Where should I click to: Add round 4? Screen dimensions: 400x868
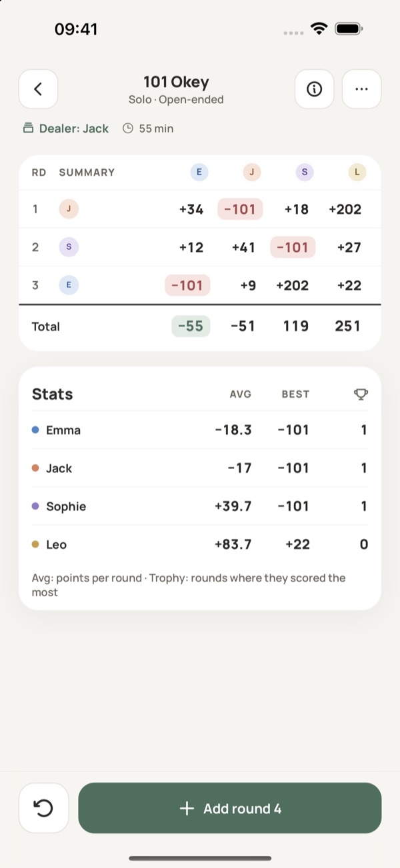[x=230, y=808]
